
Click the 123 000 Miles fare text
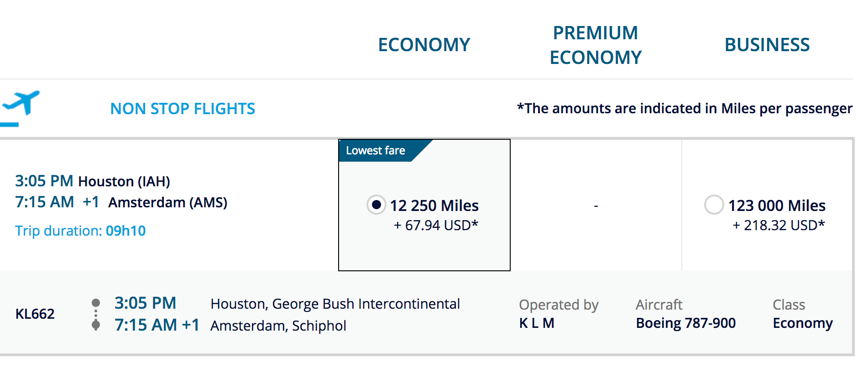tap(777, 206)
